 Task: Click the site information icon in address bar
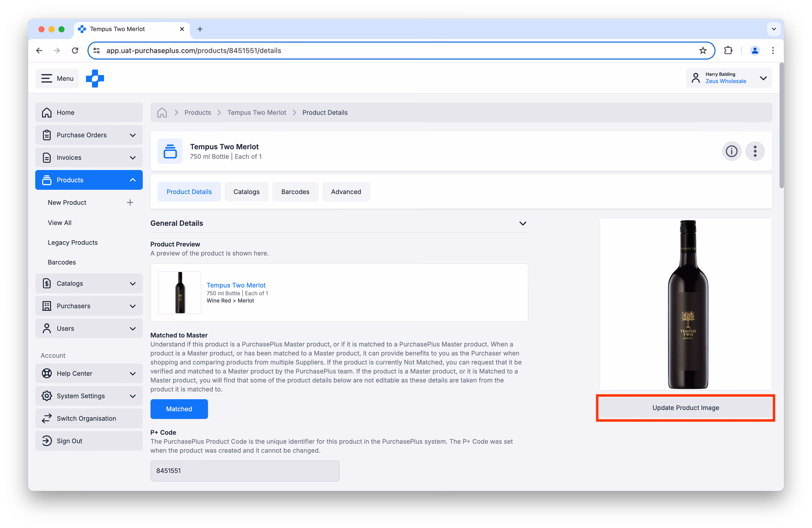point(97,51)
